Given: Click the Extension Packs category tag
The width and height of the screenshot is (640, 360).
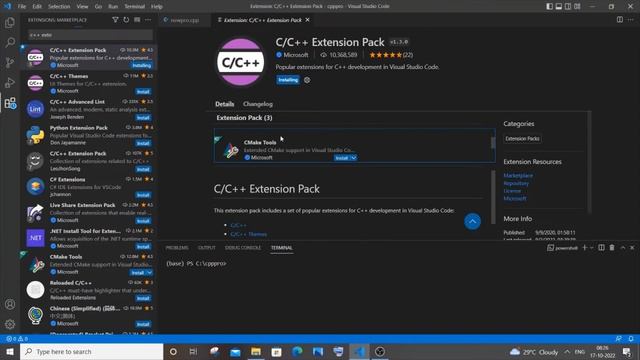Looking at the screenshot, I should tap(522, 139).
